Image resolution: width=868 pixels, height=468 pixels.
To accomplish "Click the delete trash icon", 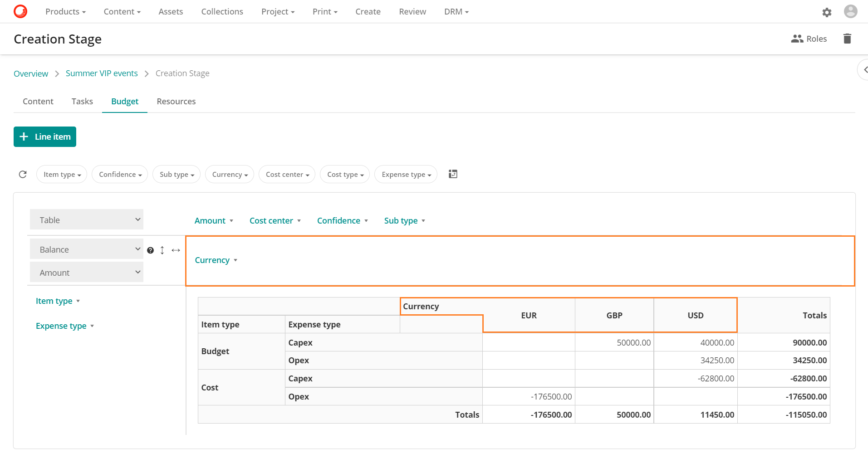I will (x=847, y=39).
